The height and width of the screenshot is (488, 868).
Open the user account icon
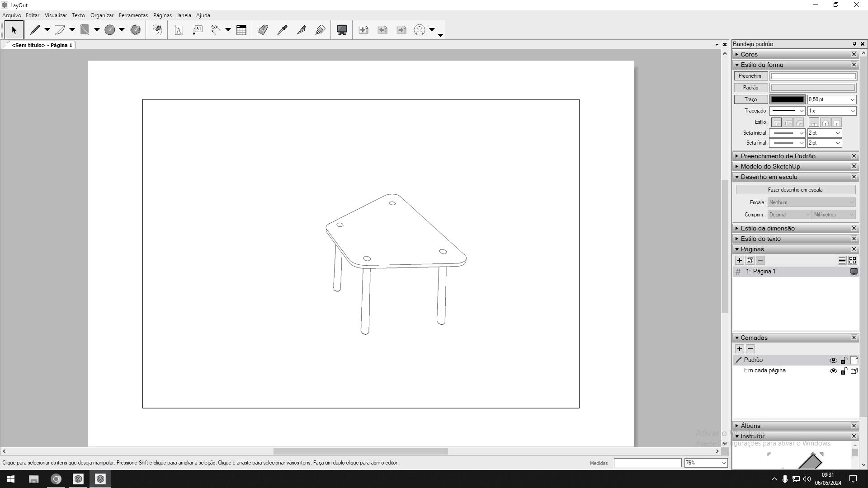click(420, 30)
